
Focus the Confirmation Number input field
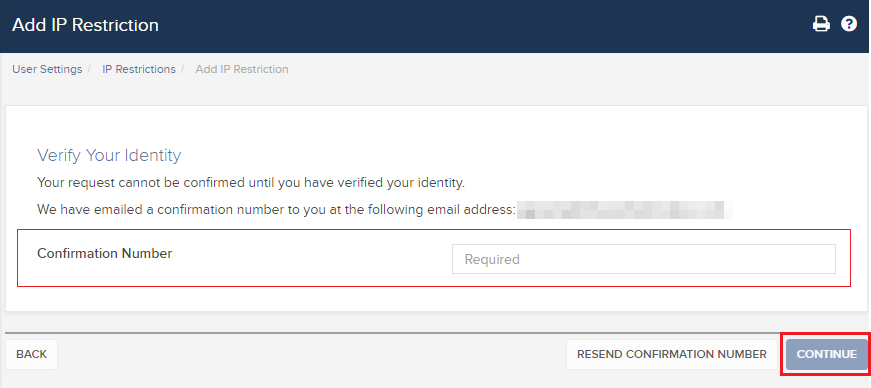point(644,259)
